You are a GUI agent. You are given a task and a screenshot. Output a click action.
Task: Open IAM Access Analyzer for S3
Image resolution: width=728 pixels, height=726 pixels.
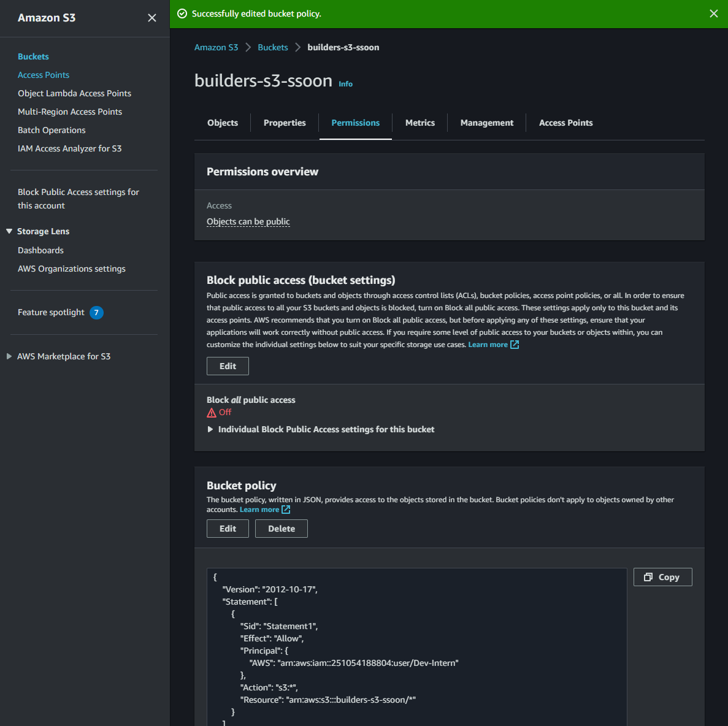[70, 148]
